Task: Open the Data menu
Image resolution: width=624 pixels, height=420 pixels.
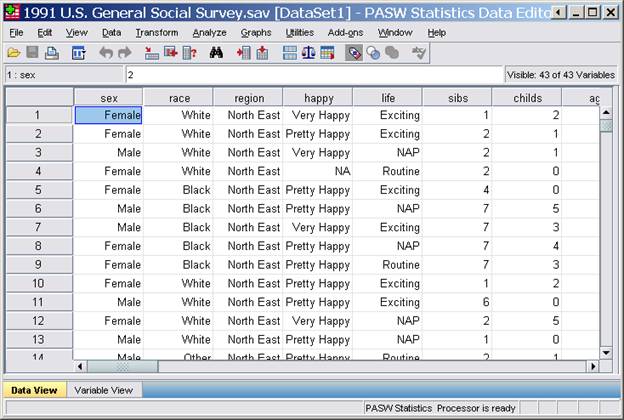Action: pyautogui.click(x=111, y=33)
